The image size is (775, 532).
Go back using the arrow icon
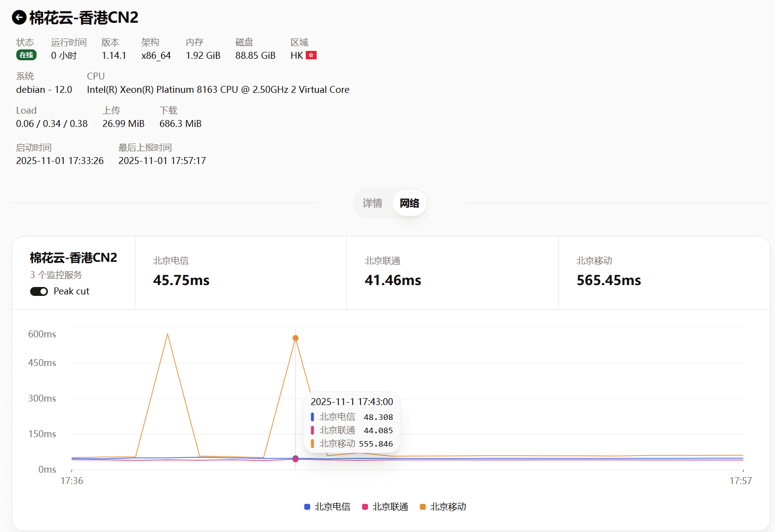pyautogui.click(x=19, y=18)
